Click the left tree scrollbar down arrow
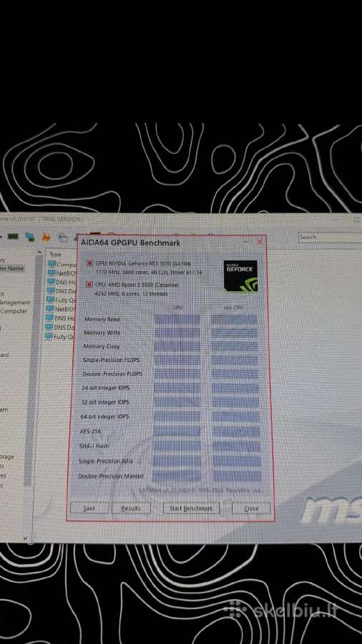 click(x=26, y=537)
